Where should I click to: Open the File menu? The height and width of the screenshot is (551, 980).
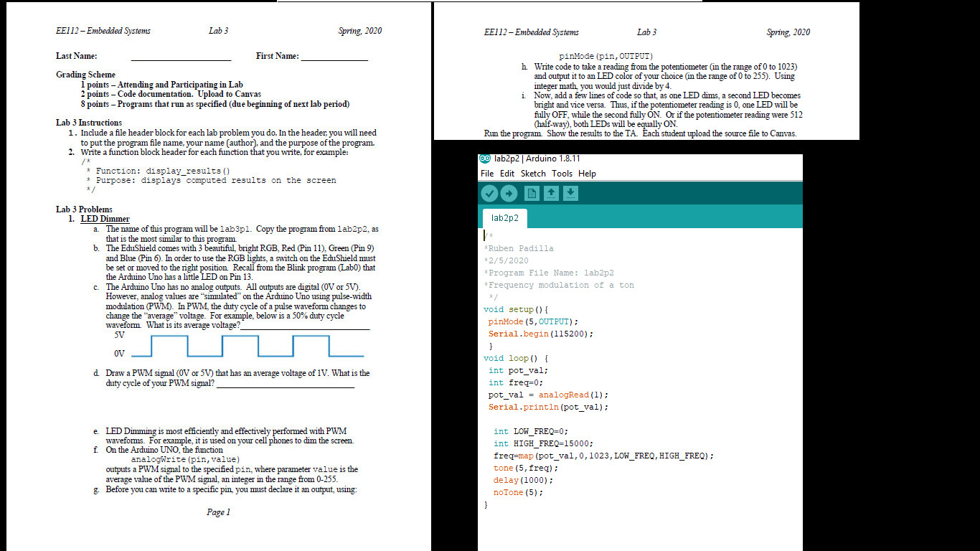pyautogui.click(x=487, y=174)
